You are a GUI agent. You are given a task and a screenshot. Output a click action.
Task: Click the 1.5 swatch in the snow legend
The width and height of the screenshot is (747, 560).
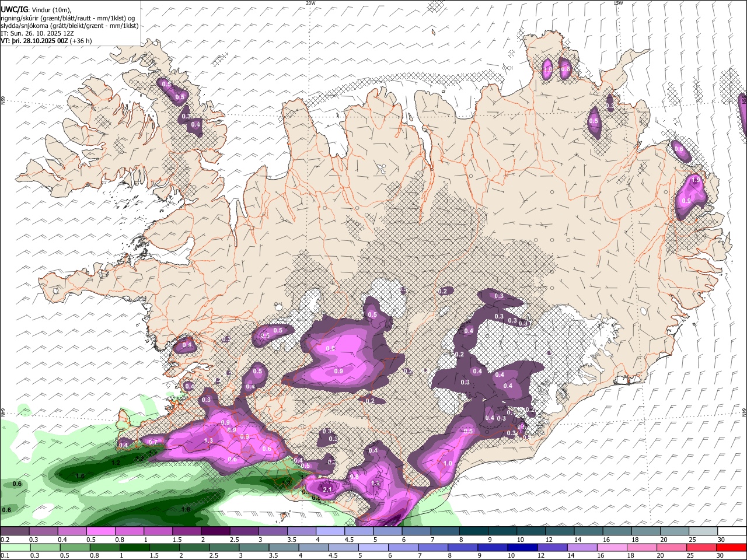click(x=187, y=531)
